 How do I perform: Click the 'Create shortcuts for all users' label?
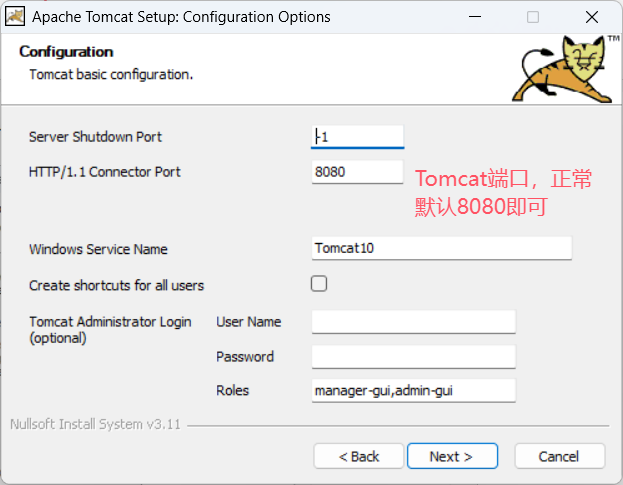[116, 285]
